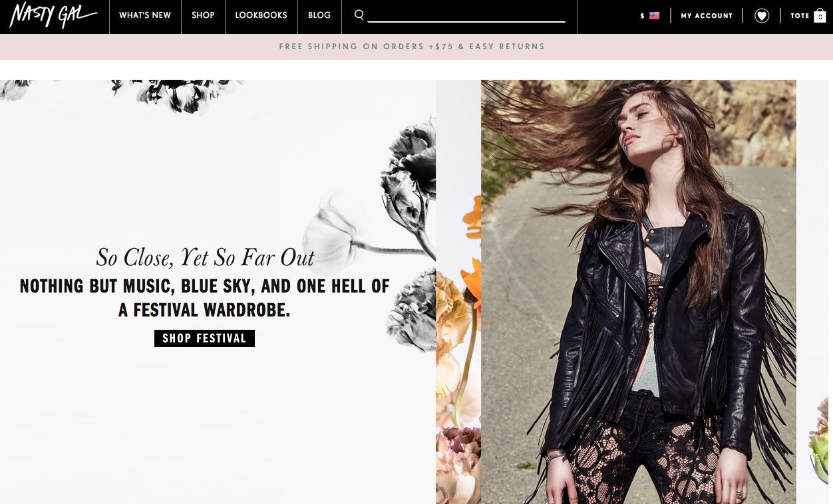This screenshot has height=504, width=833.
Task: Open the Lookbooks menu
Action: 261,15
